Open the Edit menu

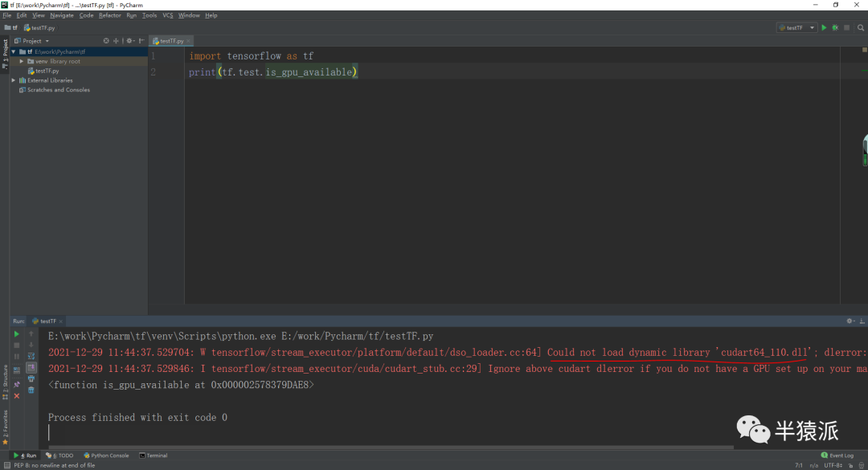tap(22, 15)
